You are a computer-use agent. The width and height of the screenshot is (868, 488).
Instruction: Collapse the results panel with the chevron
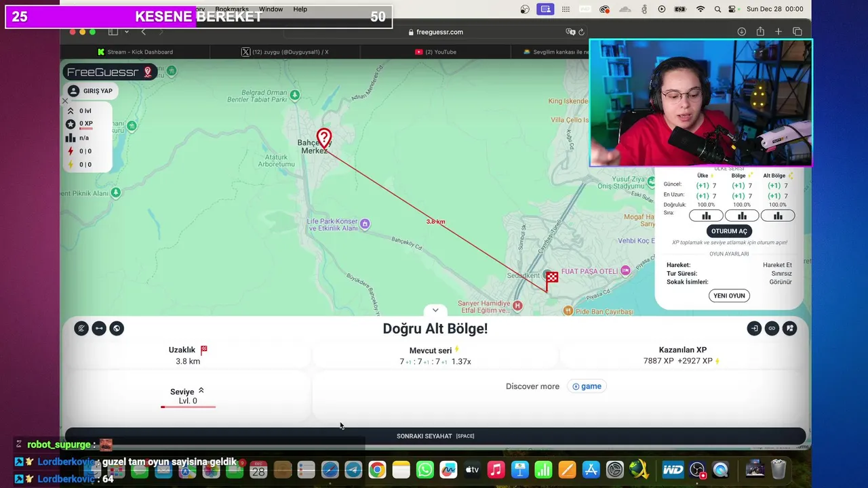435,310
